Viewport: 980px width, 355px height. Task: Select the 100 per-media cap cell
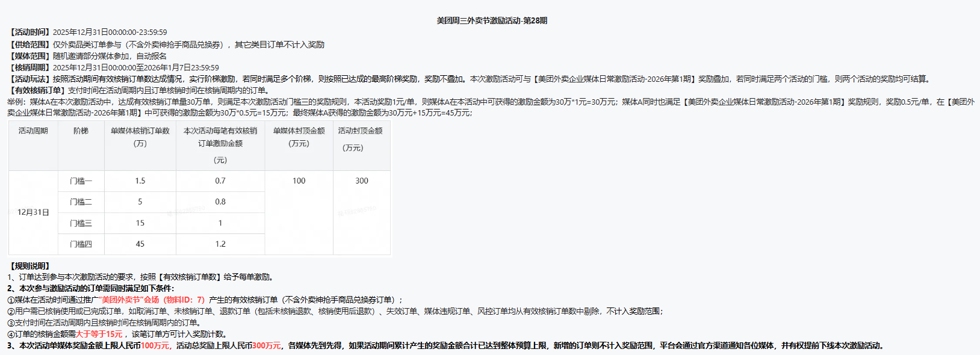[x=299, y=181]
